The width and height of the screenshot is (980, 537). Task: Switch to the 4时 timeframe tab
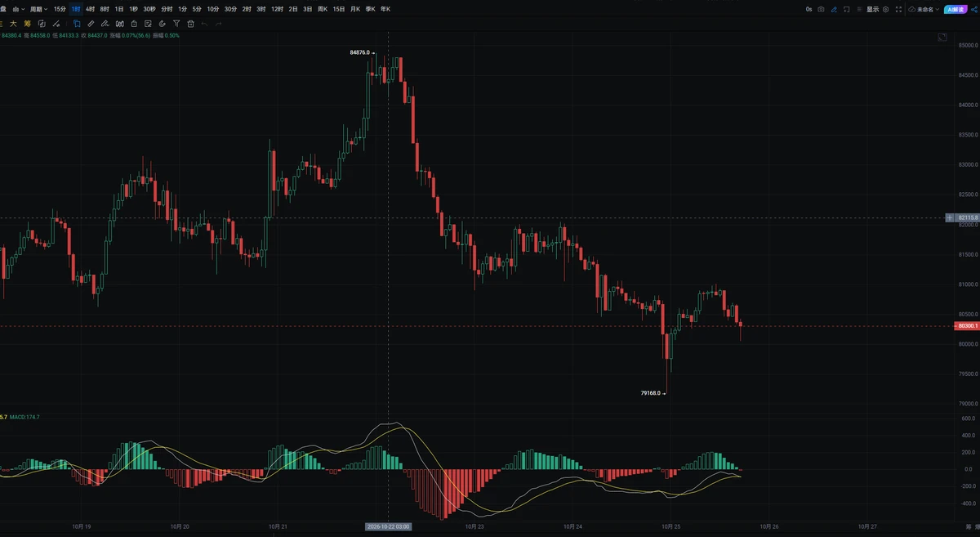pyautogui.click(x=90, y=9)
